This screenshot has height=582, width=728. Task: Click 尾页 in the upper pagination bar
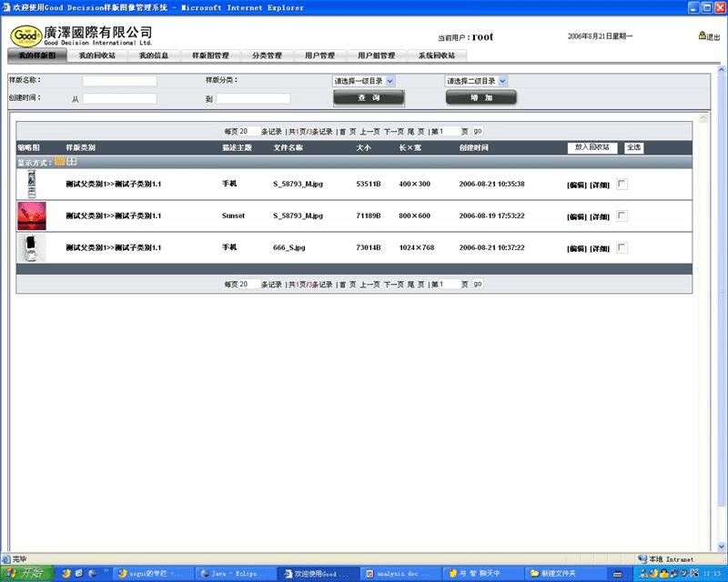416,131
